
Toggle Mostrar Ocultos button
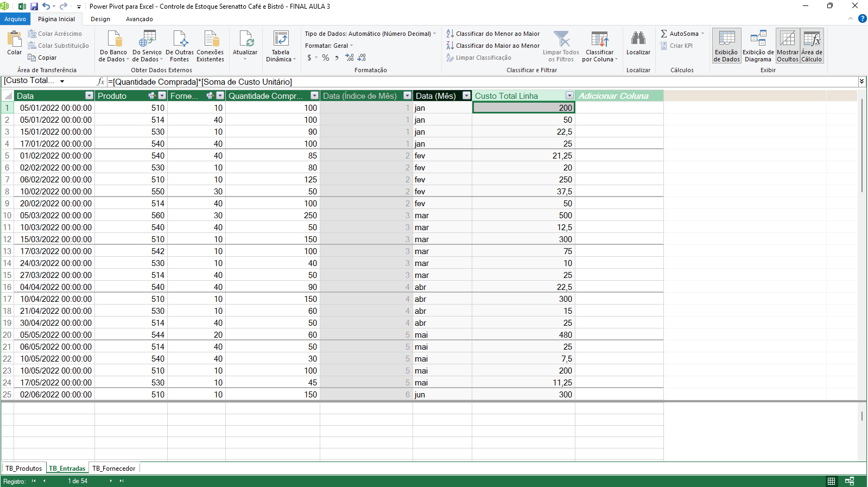[788, 46]
